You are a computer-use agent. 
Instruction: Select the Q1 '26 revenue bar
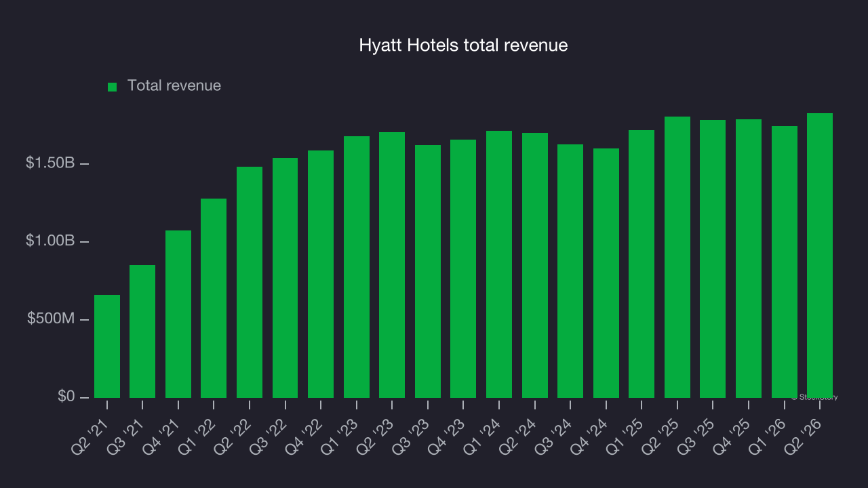pyautogui.click(x=785, y=262)
